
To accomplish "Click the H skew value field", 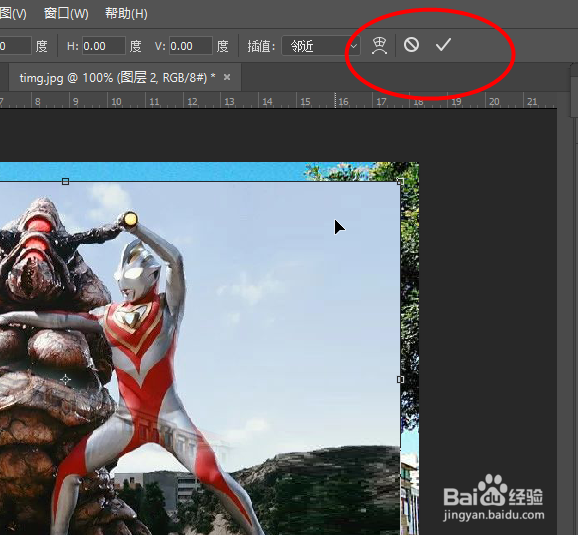I will [104, 46].
